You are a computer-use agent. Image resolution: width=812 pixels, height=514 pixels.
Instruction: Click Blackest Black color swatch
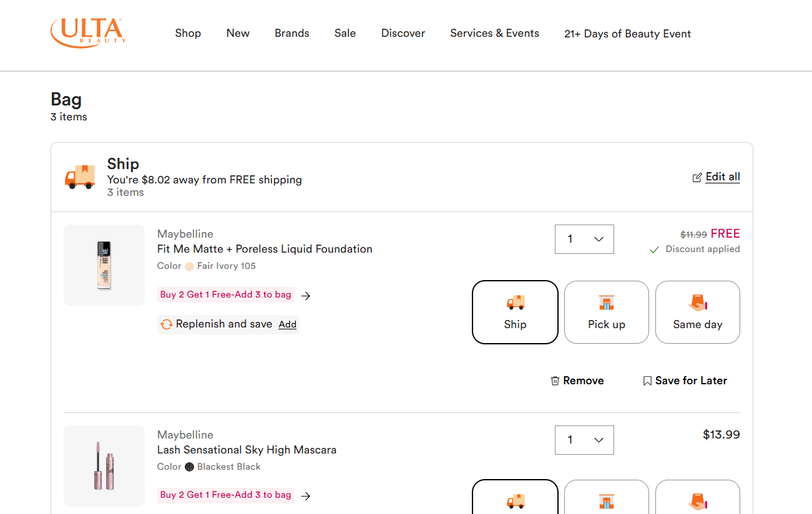pos(189,467)
